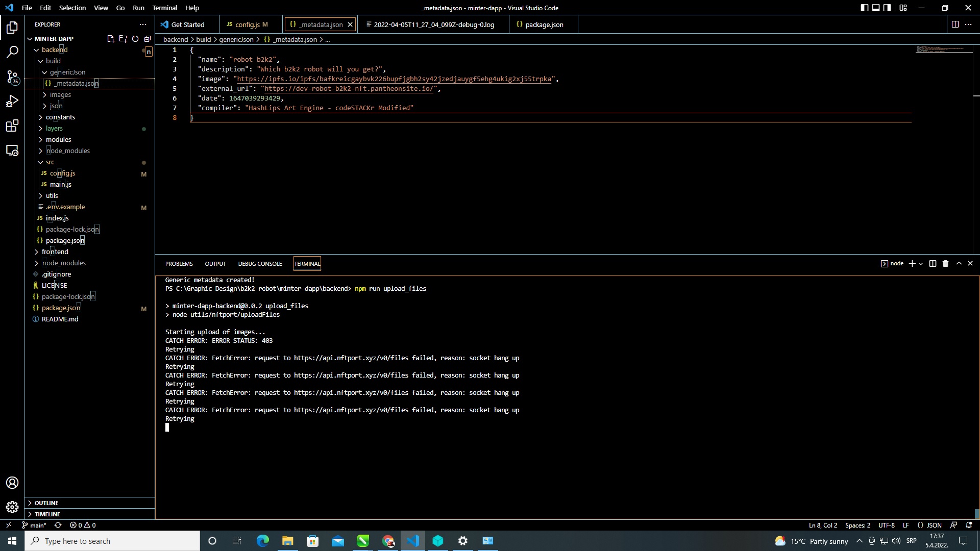Image resolution: width=980 pixels, height=551 pixels.
Task: Open the Extensions view
Action: [12, 126]
